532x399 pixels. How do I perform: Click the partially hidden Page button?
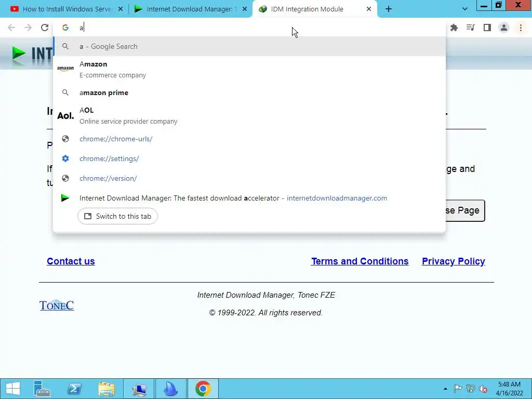465,211
